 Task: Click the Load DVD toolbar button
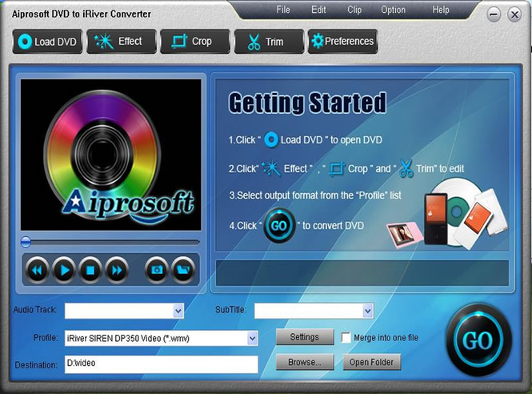point(47,42)
